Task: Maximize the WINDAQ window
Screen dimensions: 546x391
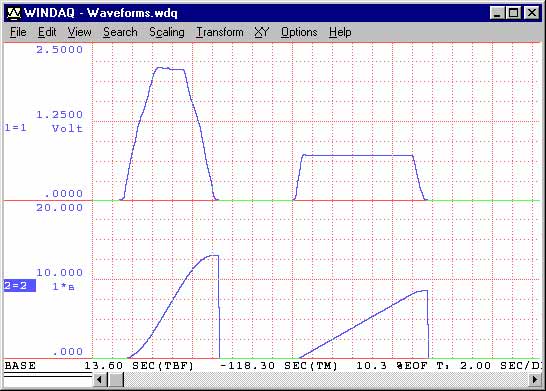Action: (x=513, y=13)
